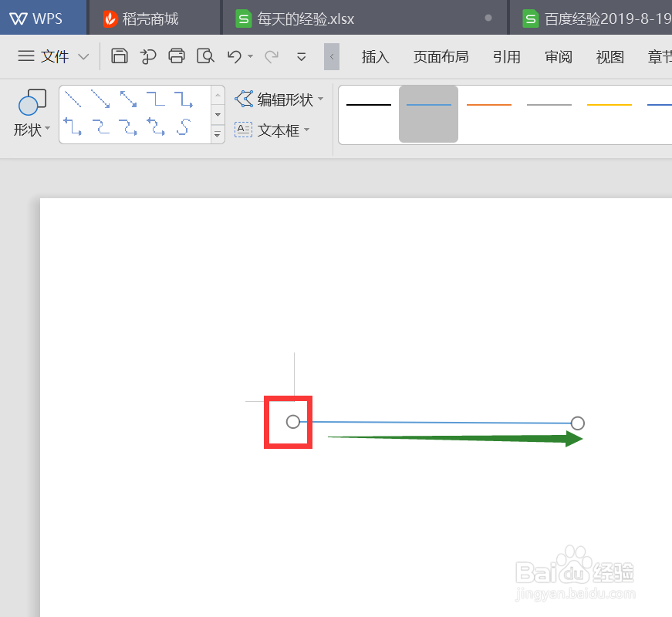Select the elbow double-arrow connector shape

(73, 126)
